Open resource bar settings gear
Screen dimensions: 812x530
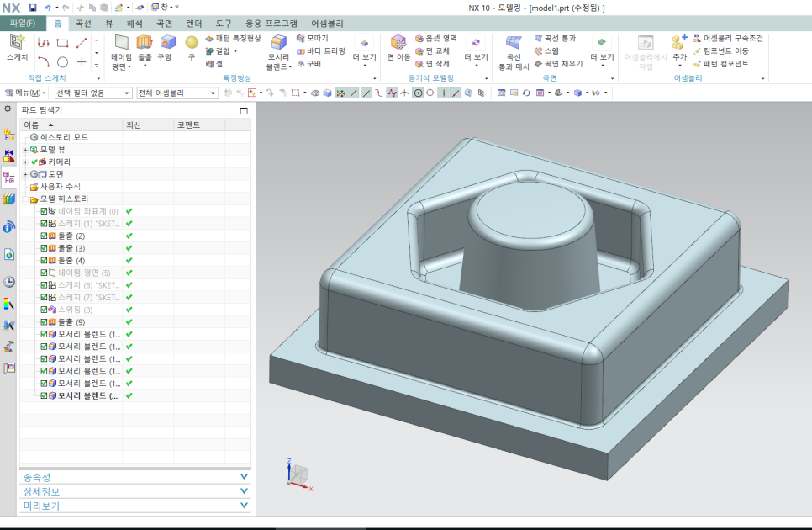point(8,109)
